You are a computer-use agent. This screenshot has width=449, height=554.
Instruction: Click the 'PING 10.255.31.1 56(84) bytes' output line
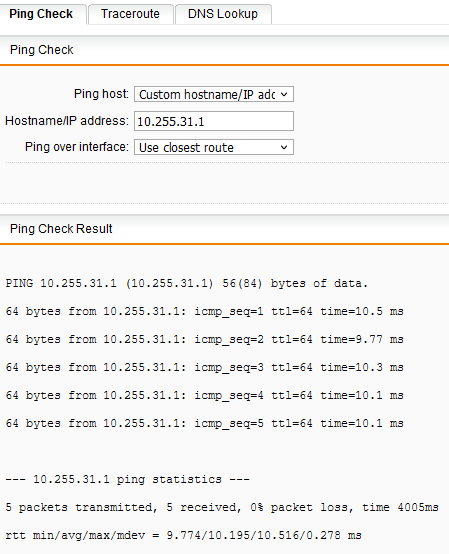[x=187, y=283]
